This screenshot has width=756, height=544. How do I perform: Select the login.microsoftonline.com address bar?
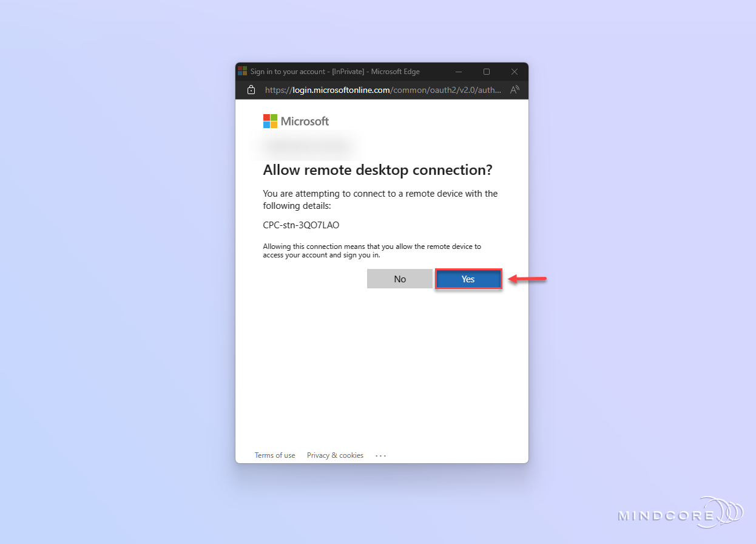pyautogui.click(x=382, y=89)
